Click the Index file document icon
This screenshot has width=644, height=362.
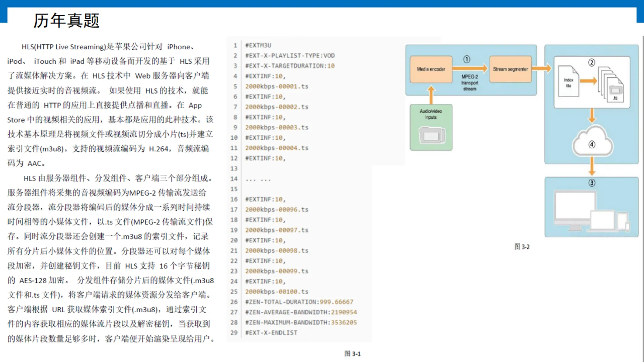pos(568,81)
